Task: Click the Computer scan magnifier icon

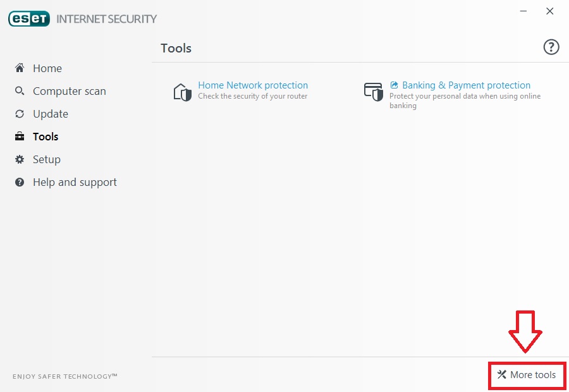Action: pyautogui.click(x=20, y=91)
